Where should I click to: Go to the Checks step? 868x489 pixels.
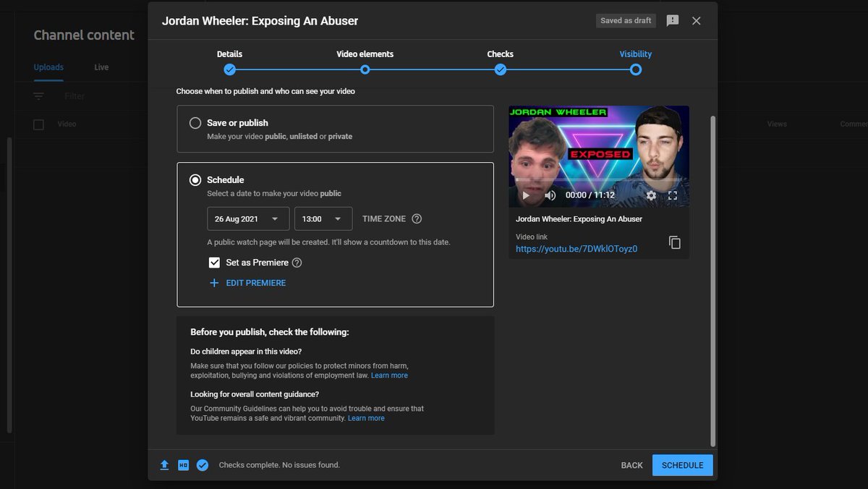pos(500,63)
